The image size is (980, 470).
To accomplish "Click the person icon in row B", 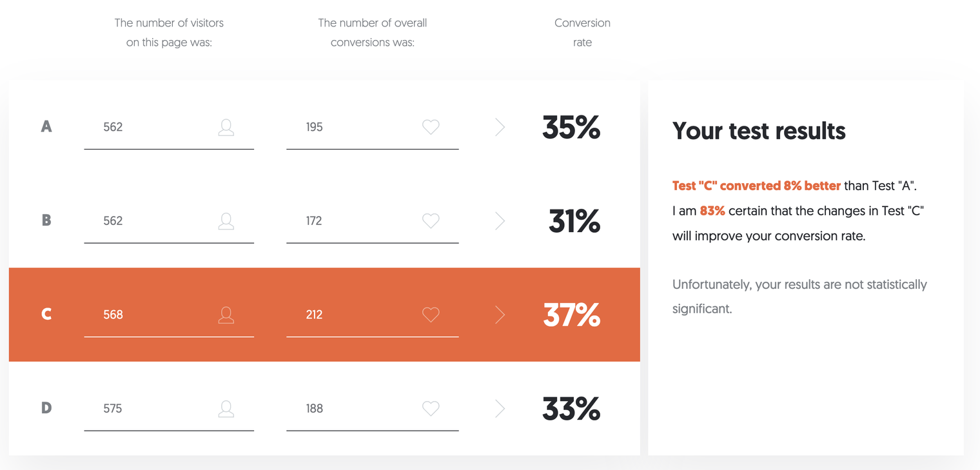I will (226, 221).
